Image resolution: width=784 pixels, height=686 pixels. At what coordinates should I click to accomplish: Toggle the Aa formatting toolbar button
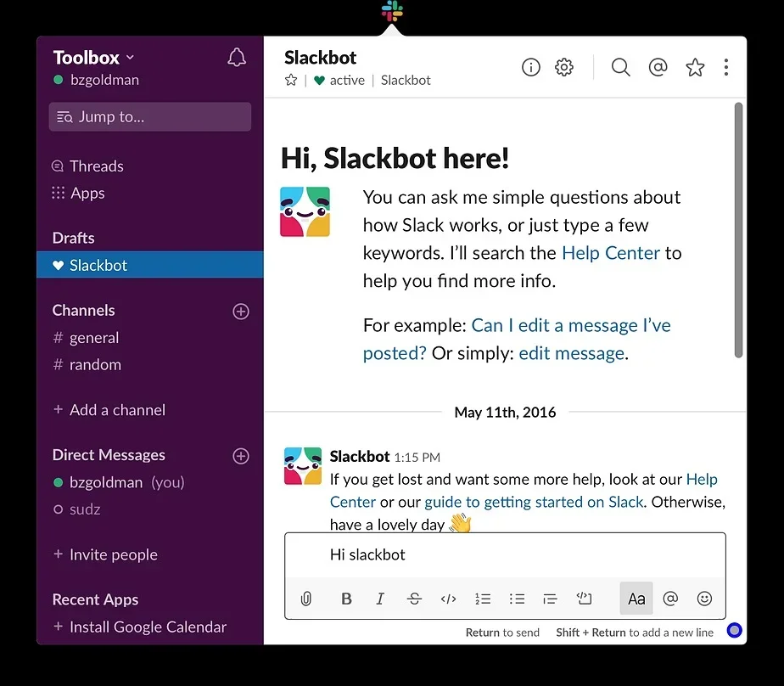point(636,599)
